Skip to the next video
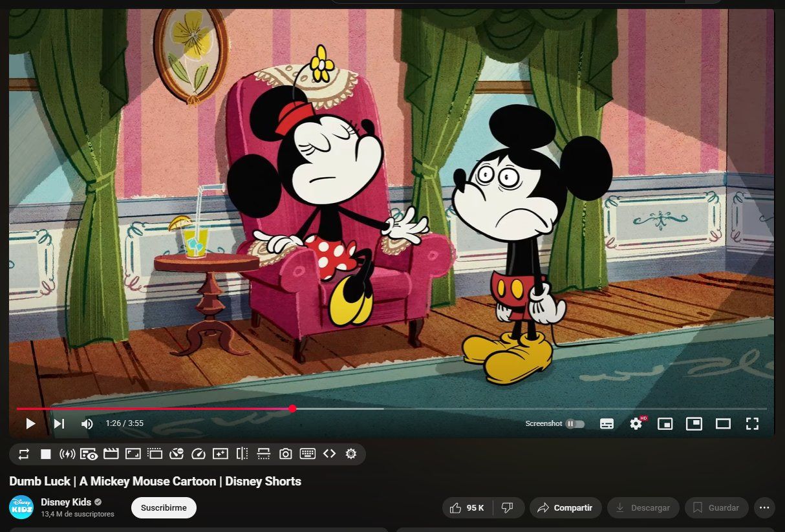Viewport: 785px width, 532px height. (59, 424)
